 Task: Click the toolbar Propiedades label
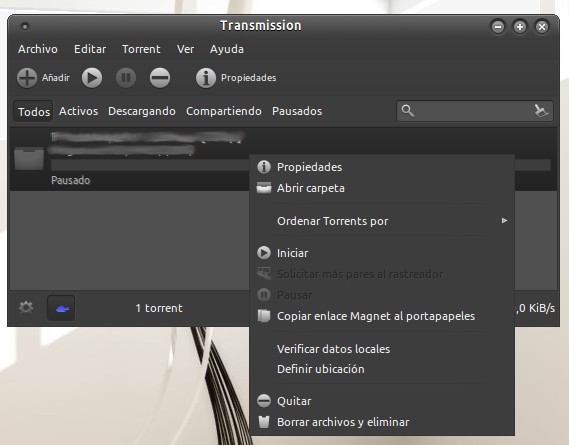pos(249,78)
